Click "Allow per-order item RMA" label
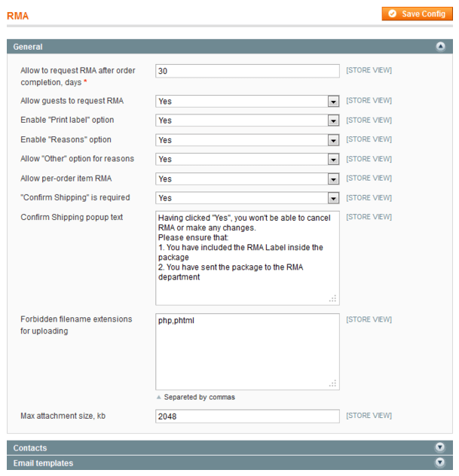This screenshot has height=476, width=459. [x=66, y=178]
